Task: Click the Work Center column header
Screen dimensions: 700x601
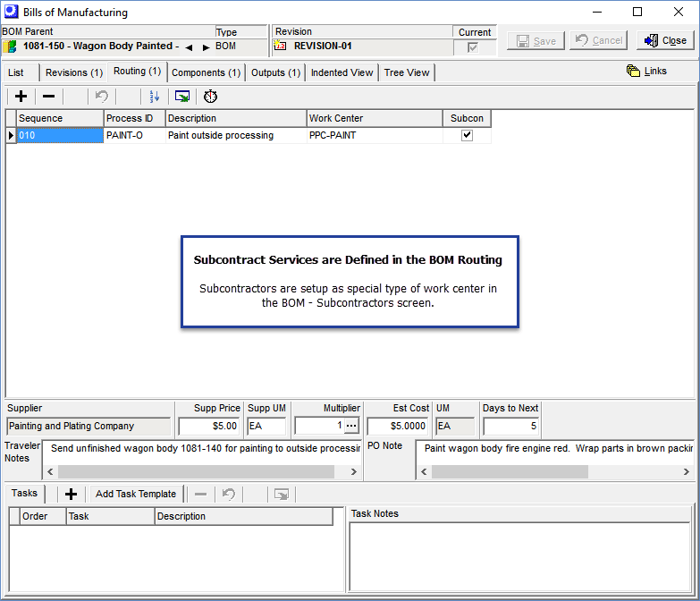Action: click(375, 118)
